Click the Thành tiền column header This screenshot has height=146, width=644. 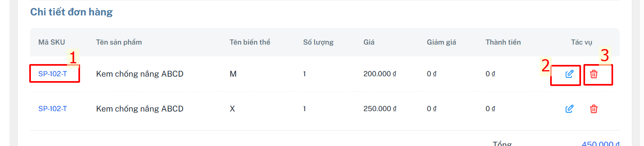coord(503,42)
